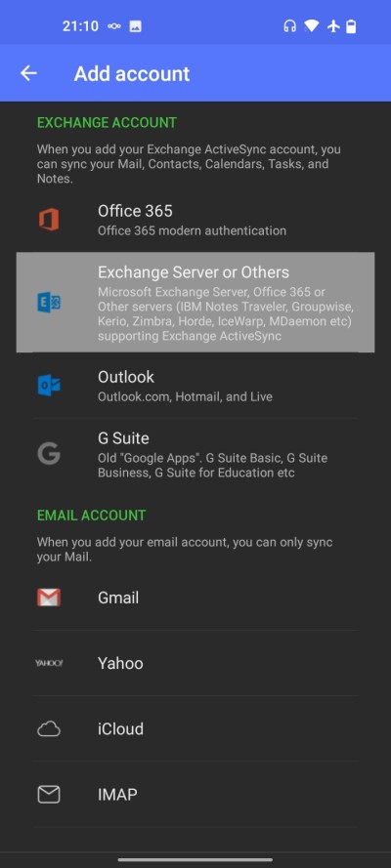
Task: Tap the headphones status bar icon
Action: point(289,26)
